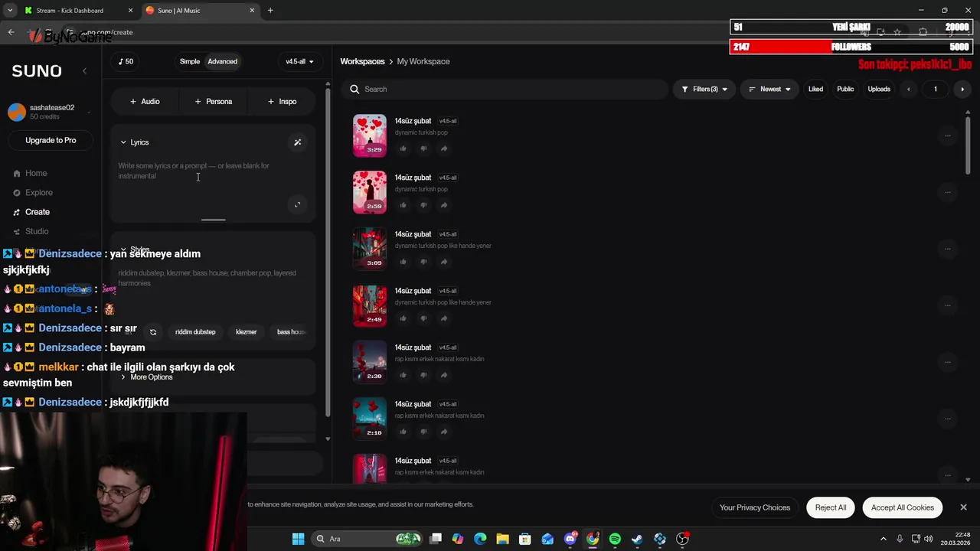This screenshot has height=551, width=980.
Task: Open Explore in the Suno sidebar
Action: point(33,193)
